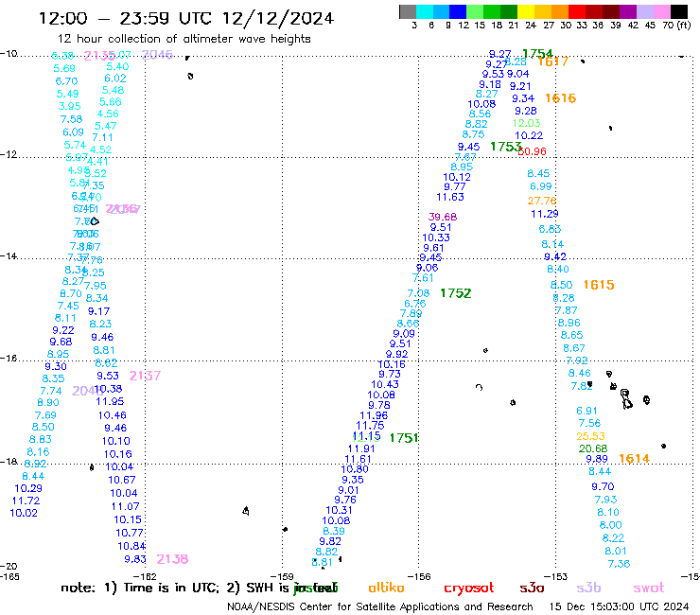Image resolution: width=700 pixels, height=615 pixels.
Task: Select the 'altika' satellite legend label
Action: pyautogui.click(x=386, y=588)
